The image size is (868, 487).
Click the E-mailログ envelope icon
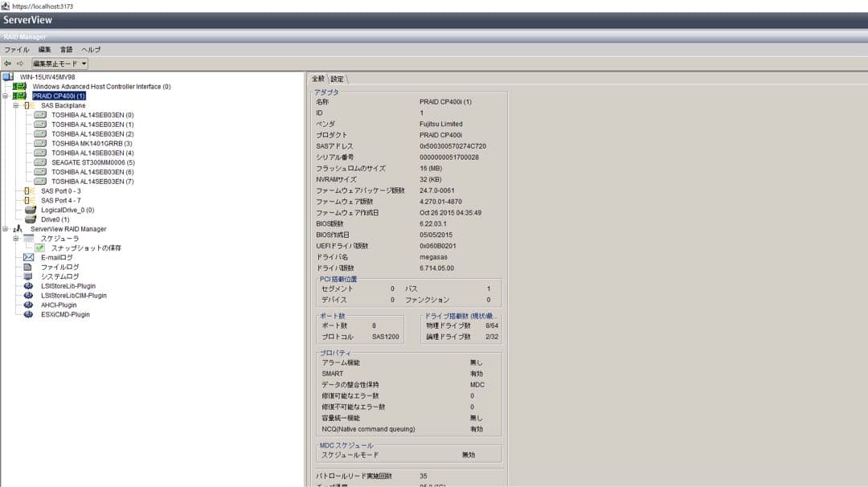28,257
